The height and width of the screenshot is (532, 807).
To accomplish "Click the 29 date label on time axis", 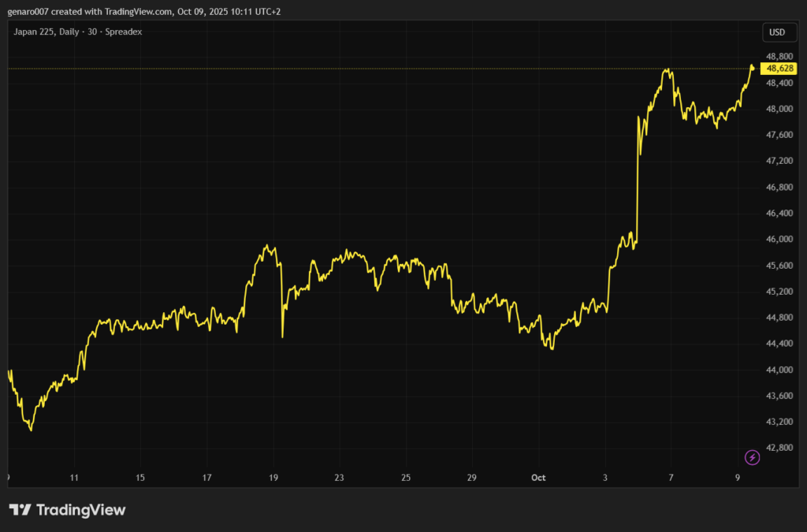I will point(471,478).
